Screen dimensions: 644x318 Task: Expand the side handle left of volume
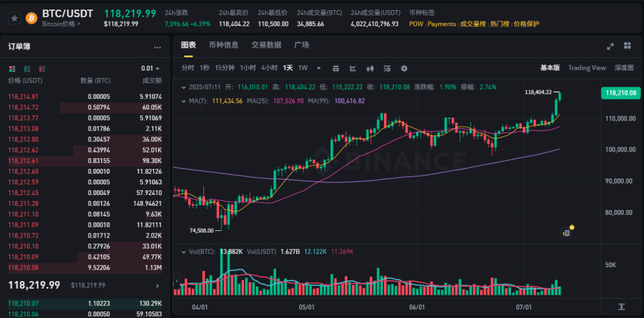[x=177, y=282]
